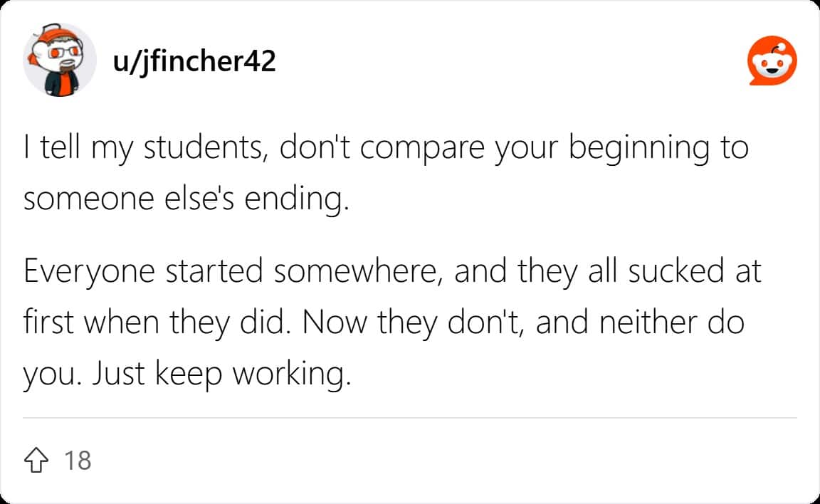Click the upvote arrow icon
820x504 pixels.
point(36,460)
